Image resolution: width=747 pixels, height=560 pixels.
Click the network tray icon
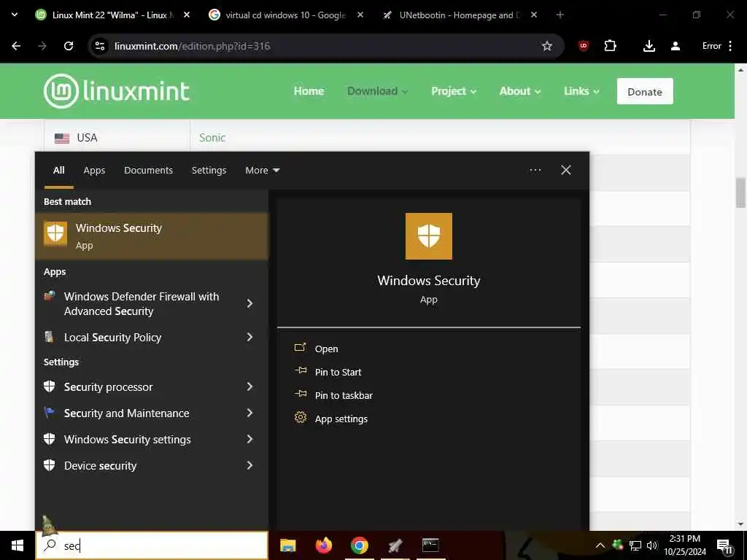tap(635, 545)
